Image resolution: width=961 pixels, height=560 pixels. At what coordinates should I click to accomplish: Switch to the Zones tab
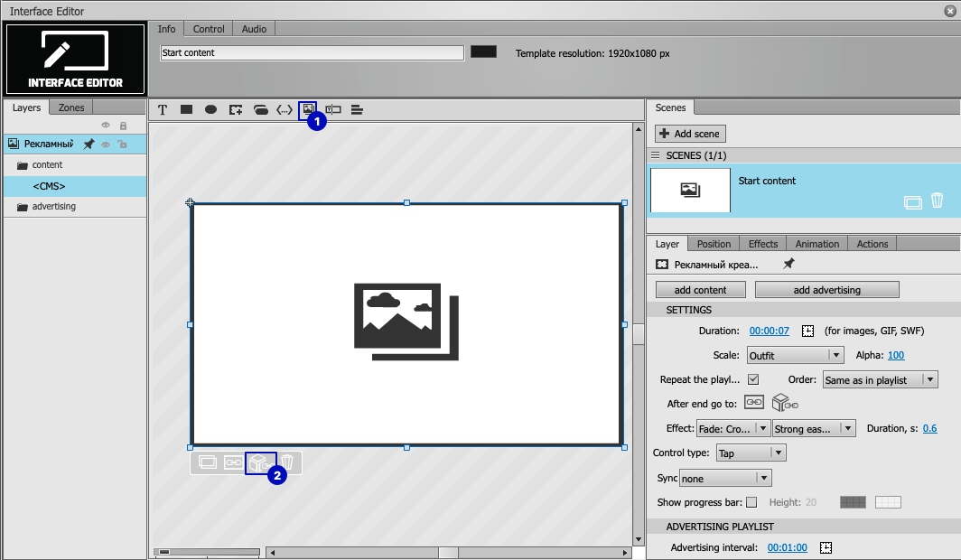click(x=71, y=107)
